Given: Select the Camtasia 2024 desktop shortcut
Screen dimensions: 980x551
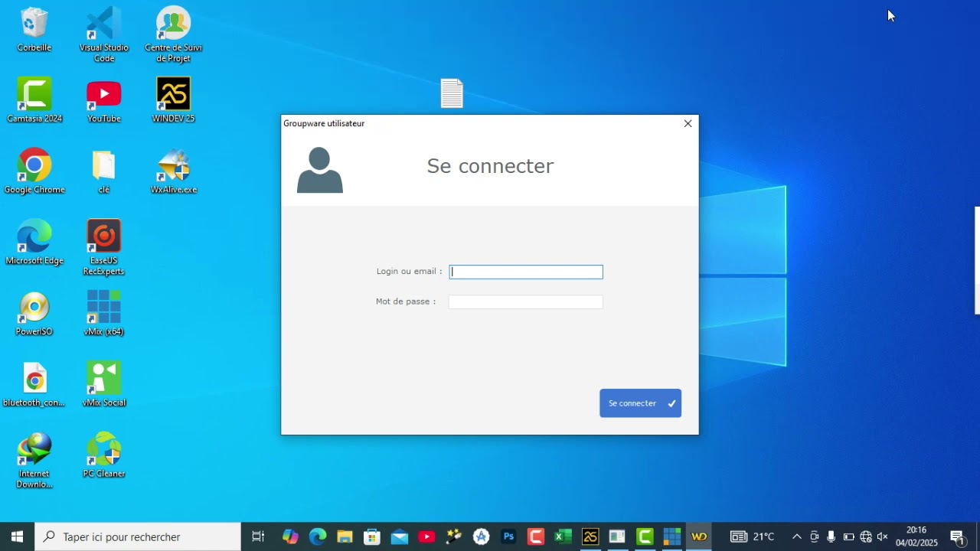Looking at the screenshot, I should pos(34,101).
